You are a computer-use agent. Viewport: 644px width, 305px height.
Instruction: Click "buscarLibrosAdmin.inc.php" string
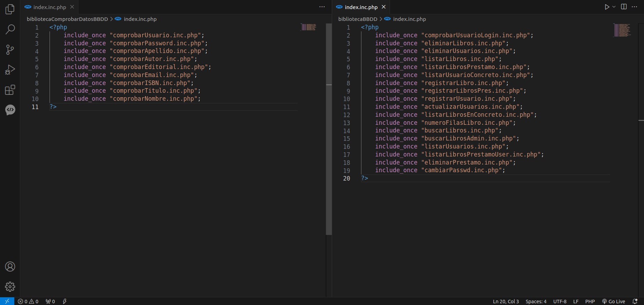[468, 138]
